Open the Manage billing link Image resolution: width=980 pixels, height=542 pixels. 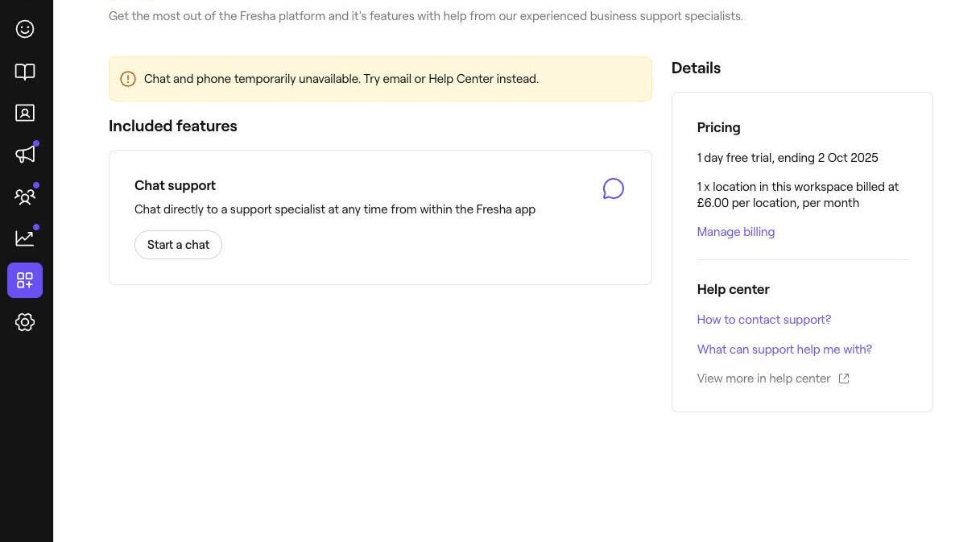click(x=735, y=231)
